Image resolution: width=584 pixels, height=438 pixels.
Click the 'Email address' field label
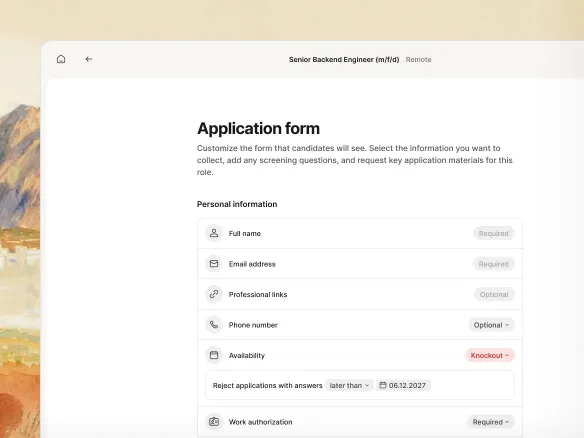pos(252,264)
